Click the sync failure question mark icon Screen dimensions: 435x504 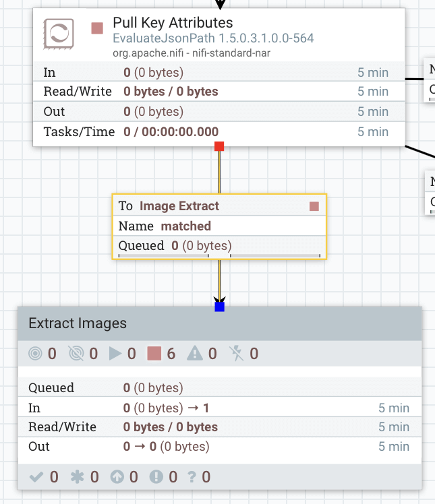coord(192,477)
